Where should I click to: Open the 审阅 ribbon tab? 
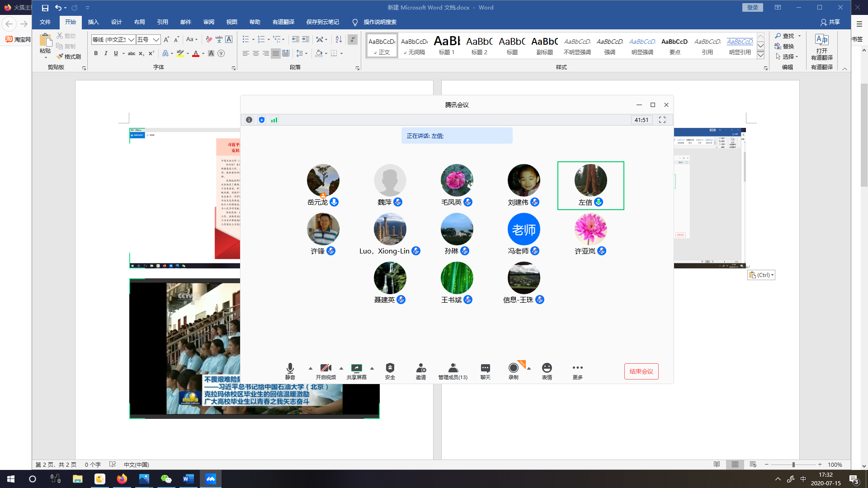[x=208, y=22]
